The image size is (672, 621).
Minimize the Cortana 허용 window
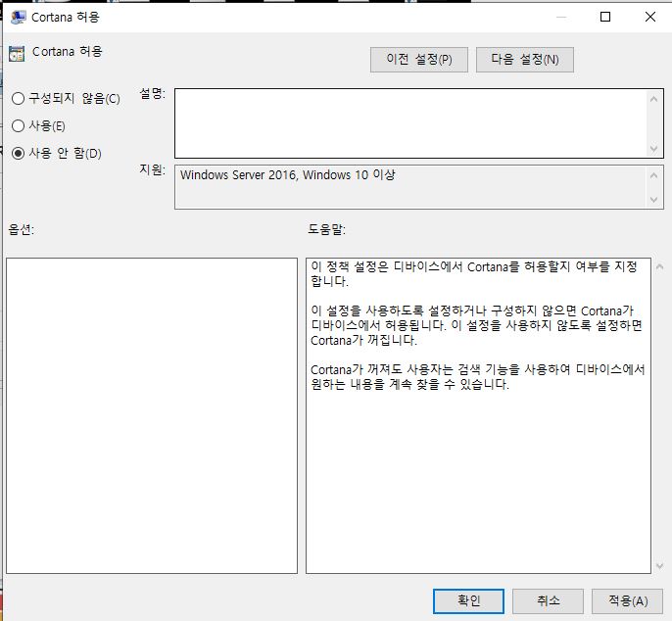tap(561, 17)
